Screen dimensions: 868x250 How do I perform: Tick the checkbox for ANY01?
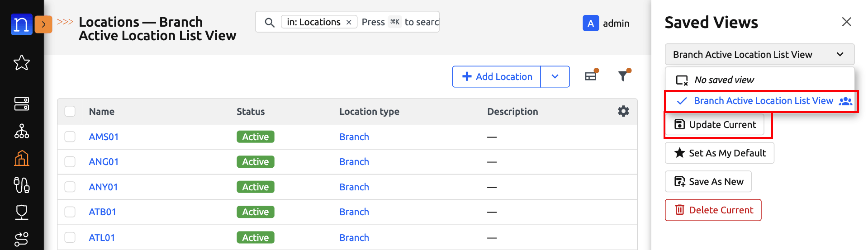(70, 187)
